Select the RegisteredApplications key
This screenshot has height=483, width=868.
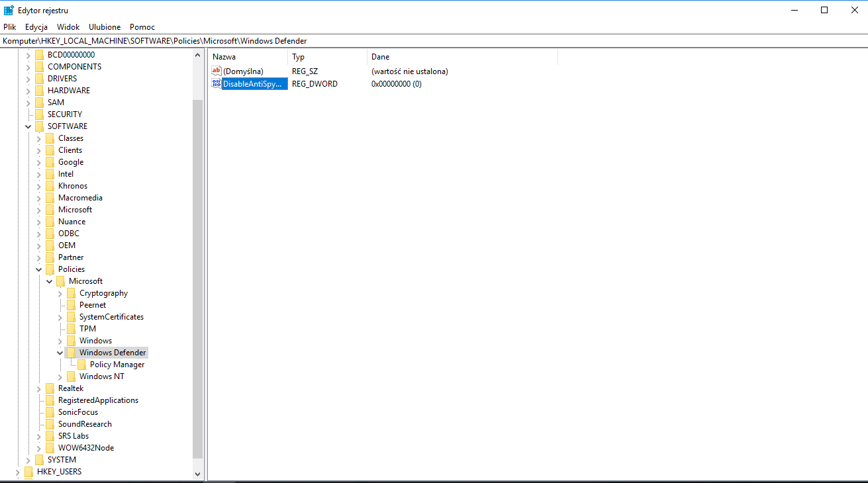[x=98, y=400]
